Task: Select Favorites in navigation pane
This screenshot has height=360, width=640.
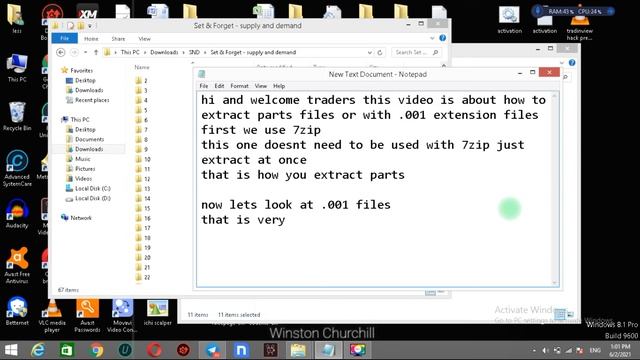Action: [81, 71]
